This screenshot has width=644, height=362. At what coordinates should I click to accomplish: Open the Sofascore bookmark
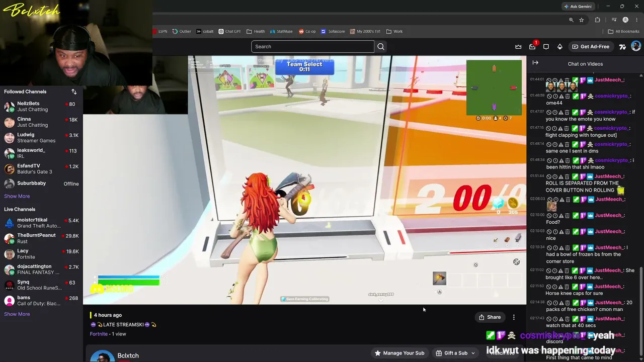click(333, 31)
